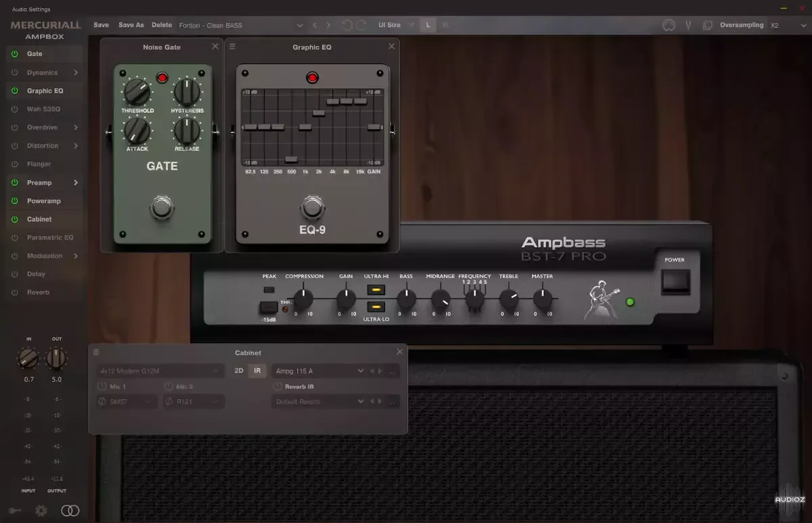The width and height of the screenshot is (812, 523).
Task: Toggle the stereo link rings icon
Action: tap(70, 511)
